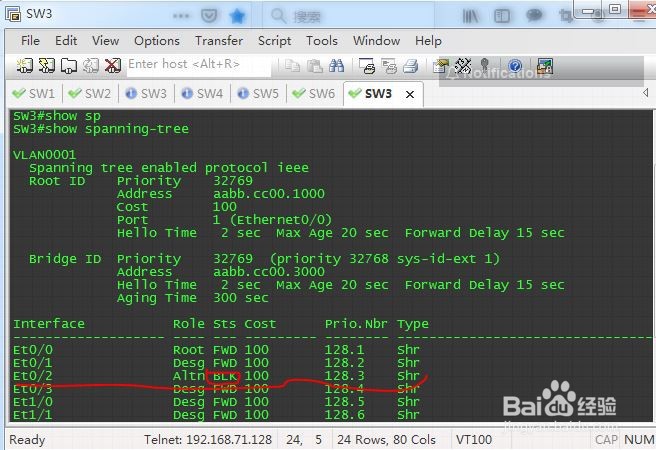Click 'Altn' role in Et0/2 row
The height and width of the screenshot is (450, 656).
coord(189,376)
